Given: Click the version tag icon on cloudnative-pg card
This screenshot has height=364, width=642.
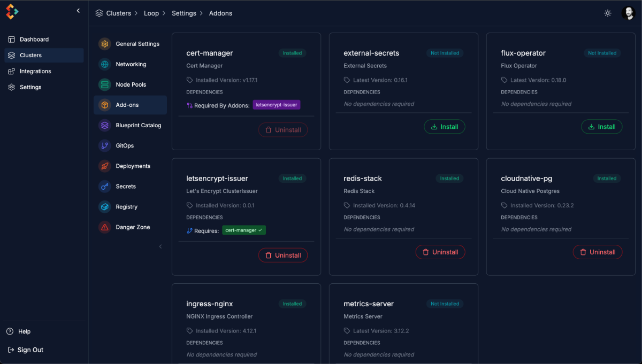Looking at the screenshot, I should tap(504, 205).
